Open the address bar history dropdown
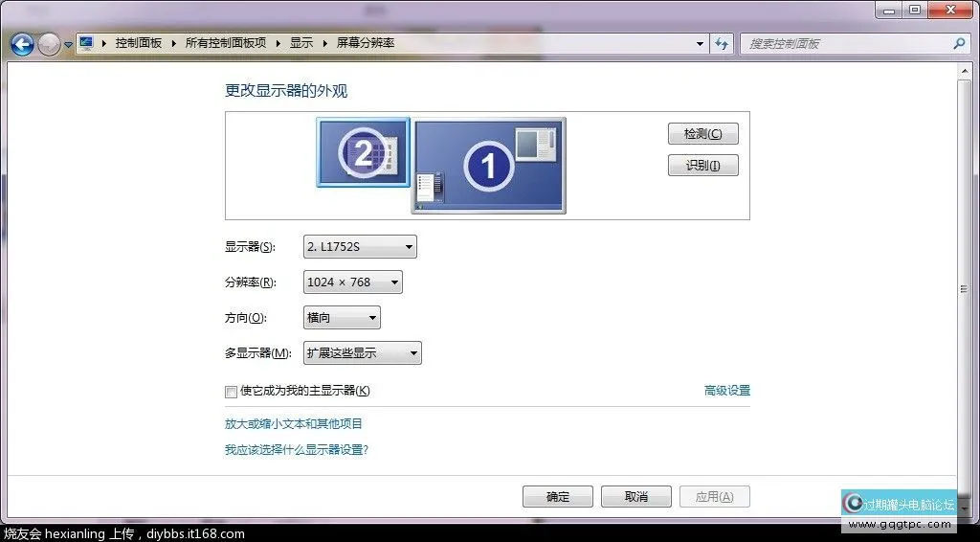 click(700, 44)
